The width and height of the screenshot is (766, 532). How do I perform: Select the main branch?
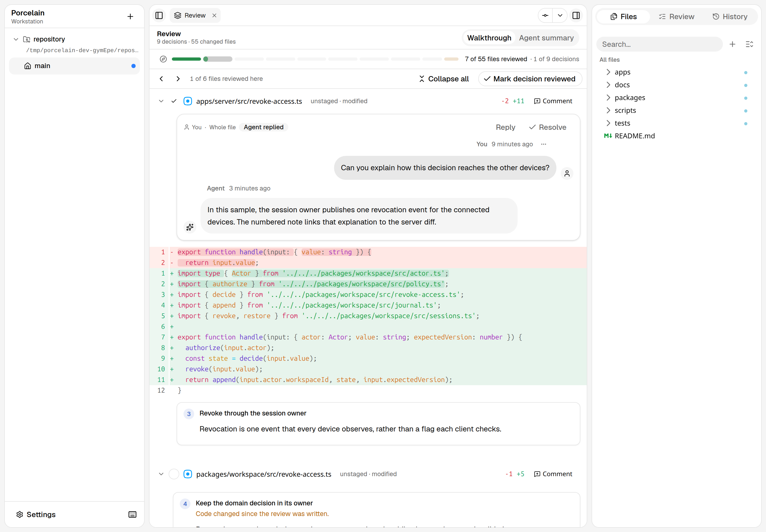[74, 66]
